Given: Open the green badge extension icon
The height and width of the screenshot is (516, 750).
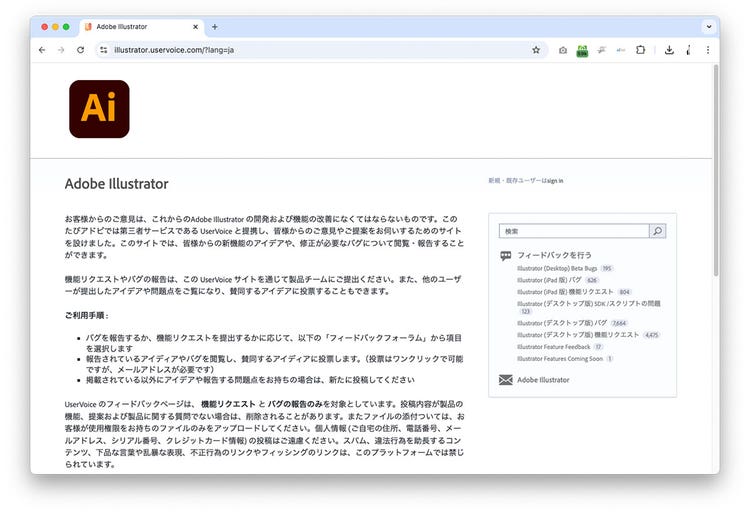Looking at the screenshot, I should click(x=582, y=51).
